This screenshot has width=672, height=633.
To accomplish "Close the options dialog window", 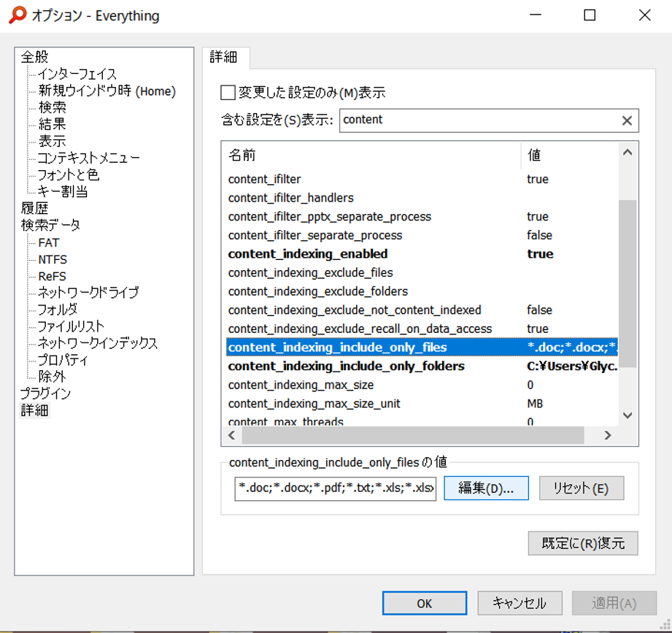I will click(x=644, y=15).
